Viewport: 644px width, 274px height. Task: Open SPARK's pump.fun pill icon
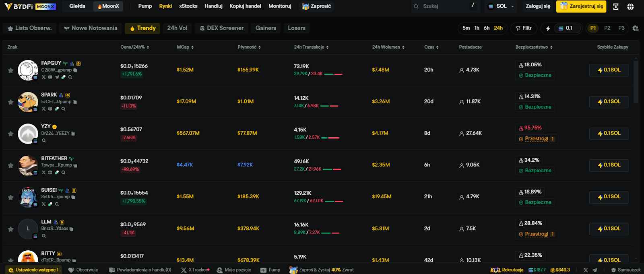[x=57, y=109]
